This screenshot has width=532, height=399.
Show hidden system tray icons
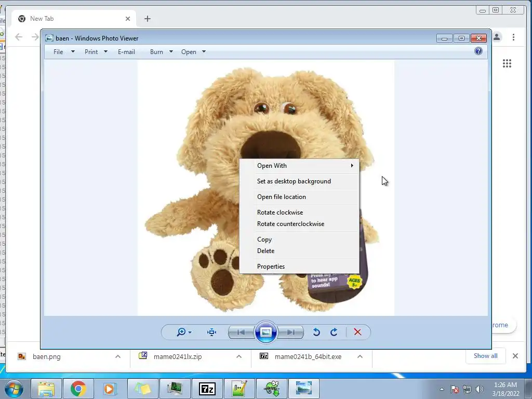tap(442, 389)
